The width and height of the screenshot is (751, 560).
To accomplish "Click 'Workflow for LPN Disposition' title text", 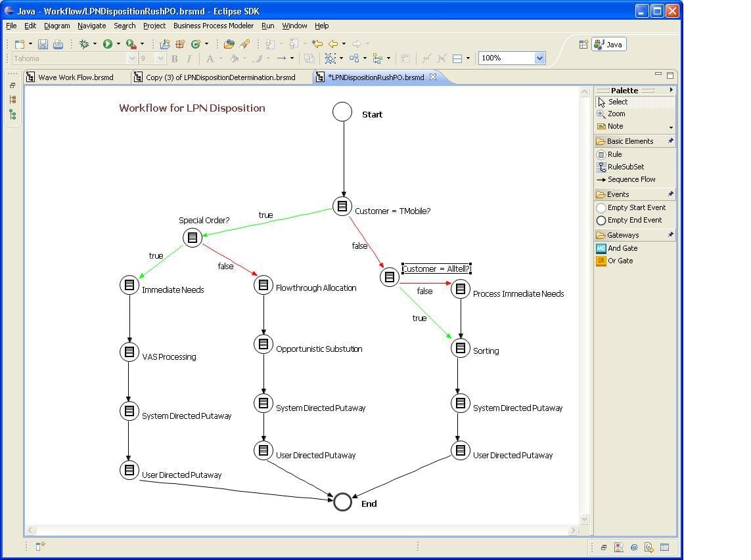I will 192,108.
